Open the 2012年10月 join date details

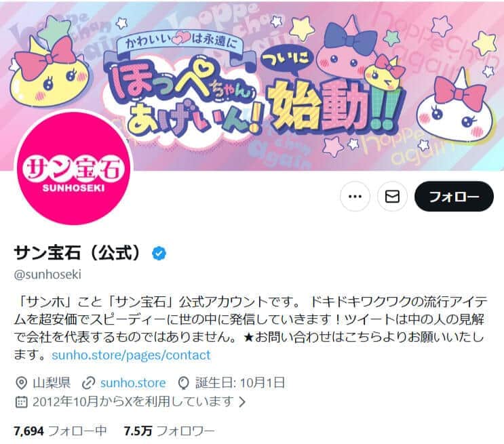(133, 402)
